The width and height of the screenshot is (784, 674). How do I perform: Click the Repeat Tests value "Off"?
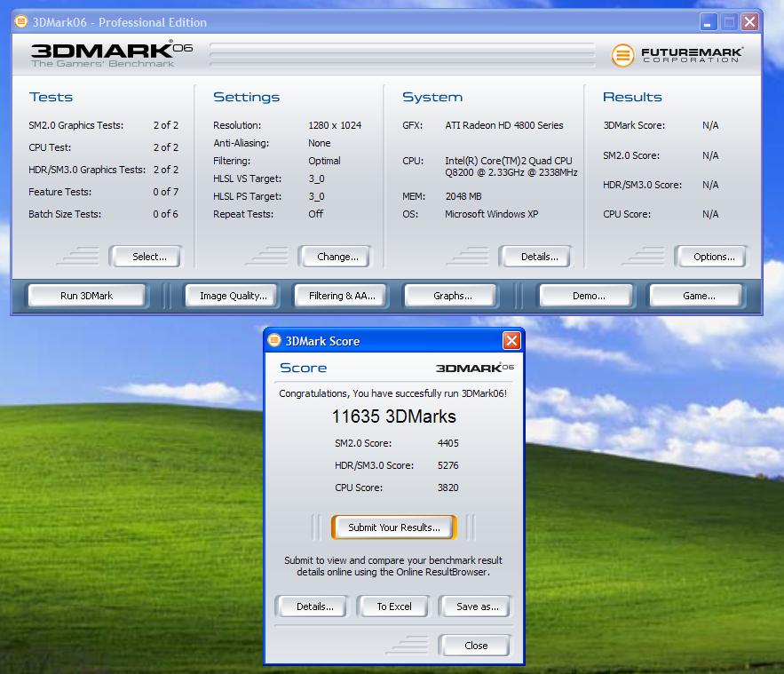[x=315, y=214]
